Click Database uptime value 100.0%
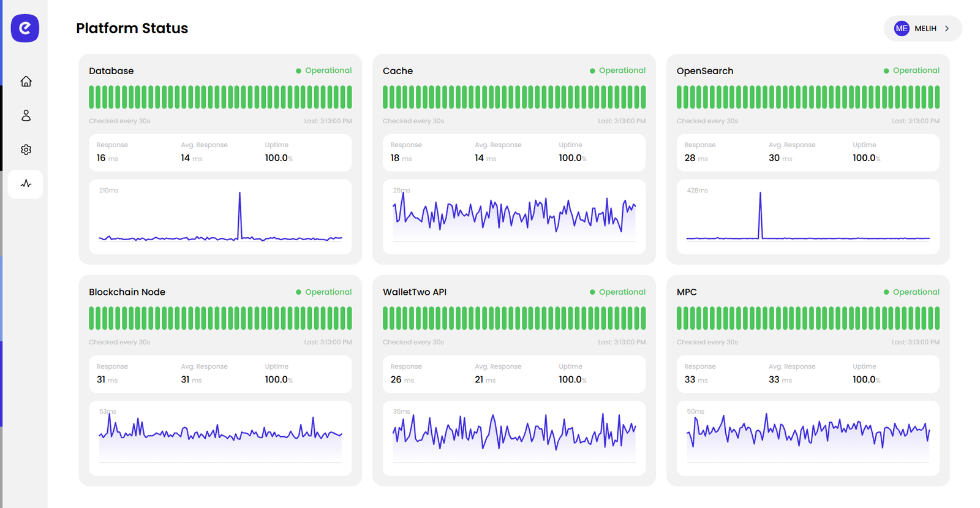This screenshot has width=980, height=508. pyautogui.click(x=279, y=158)
